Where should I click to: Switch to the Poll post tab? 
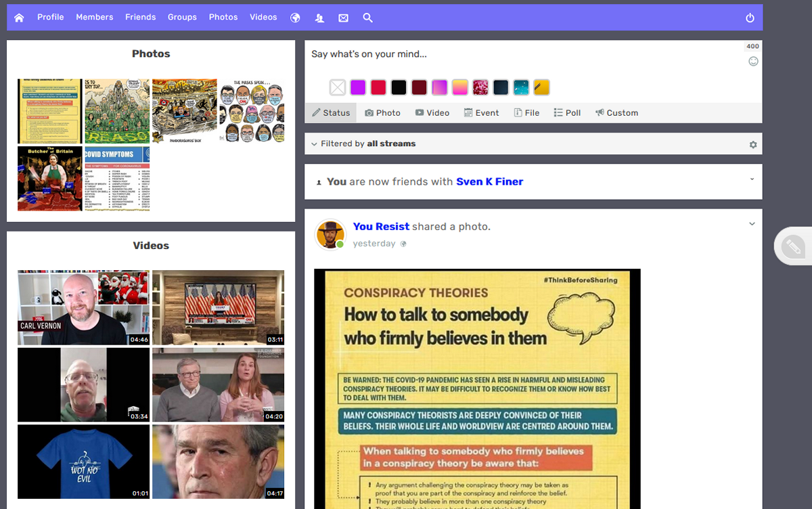pos(567,113)
